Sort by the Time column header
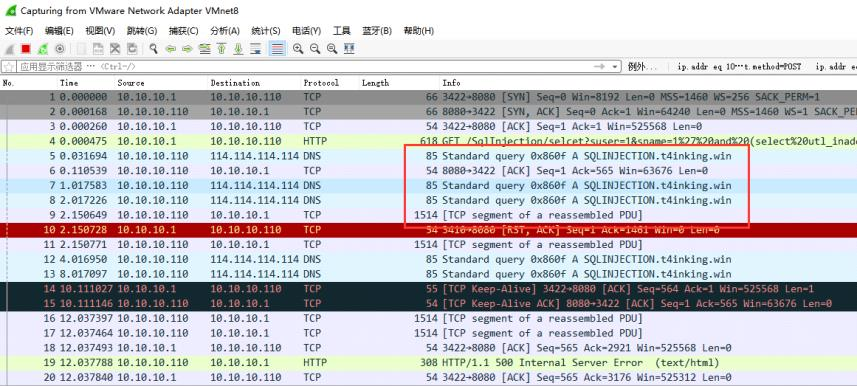857x386 pixels. (x=86, y=83)
